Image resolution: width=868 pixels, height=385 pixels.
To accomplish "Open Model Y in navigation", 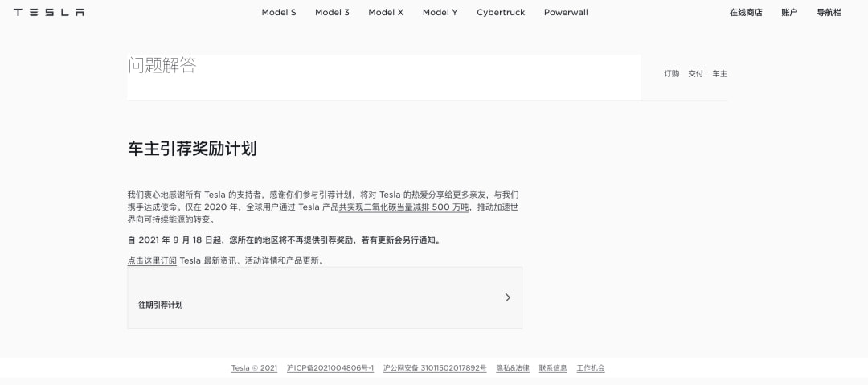I will tap(440, 12).
